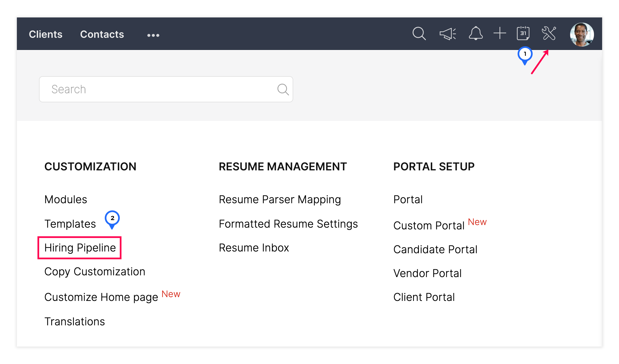Expand the three-dots more modules menu
Image resolution: width=619 pixels, height=364 pixels.
click(153, 35)
